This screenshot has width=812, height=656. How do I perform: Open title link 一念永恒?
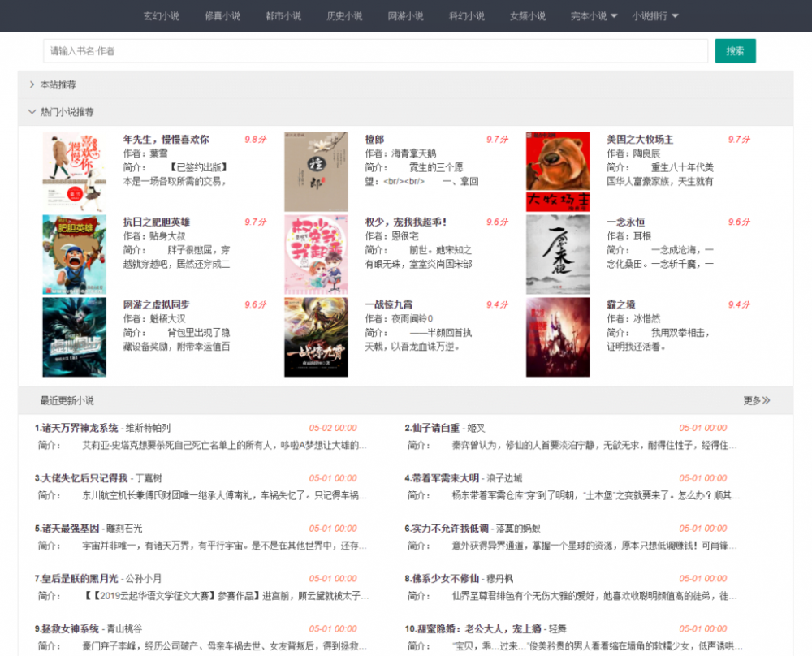point(625,222)
